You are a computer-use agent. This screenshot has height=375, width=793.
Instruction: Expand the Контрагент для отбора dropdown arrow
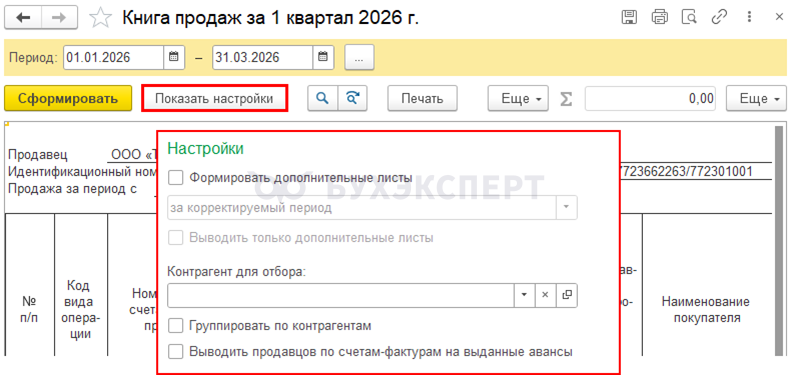pos(524,295)
